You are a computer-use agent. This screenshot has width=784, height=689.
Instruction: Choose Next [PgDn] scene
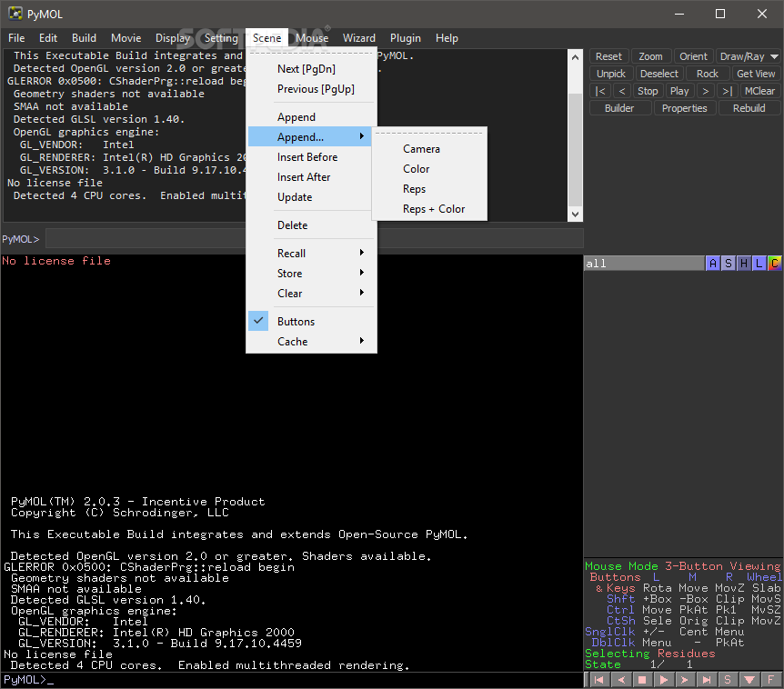click(311, 69)
